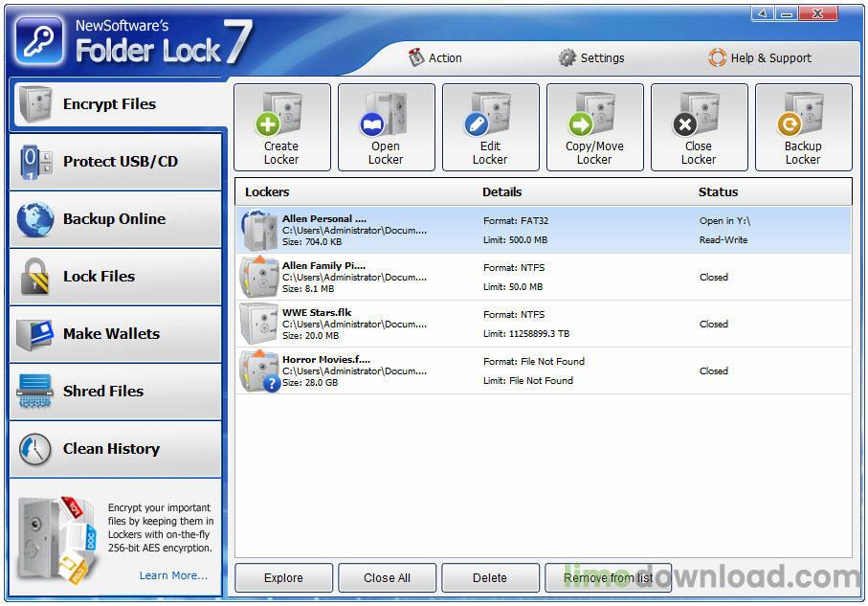Open the Settings menu

(x=591, y=57)
